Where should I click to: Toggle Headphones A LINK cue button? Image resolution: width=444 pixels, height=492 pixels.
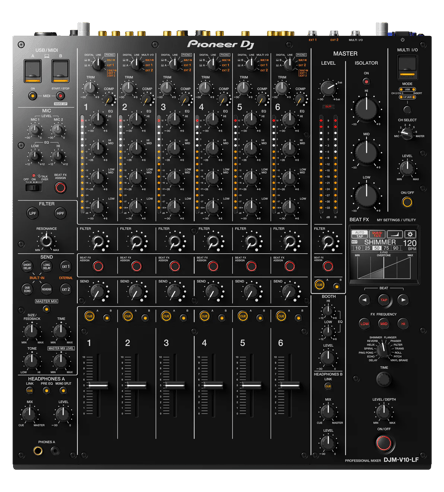[x=30, y=390]
